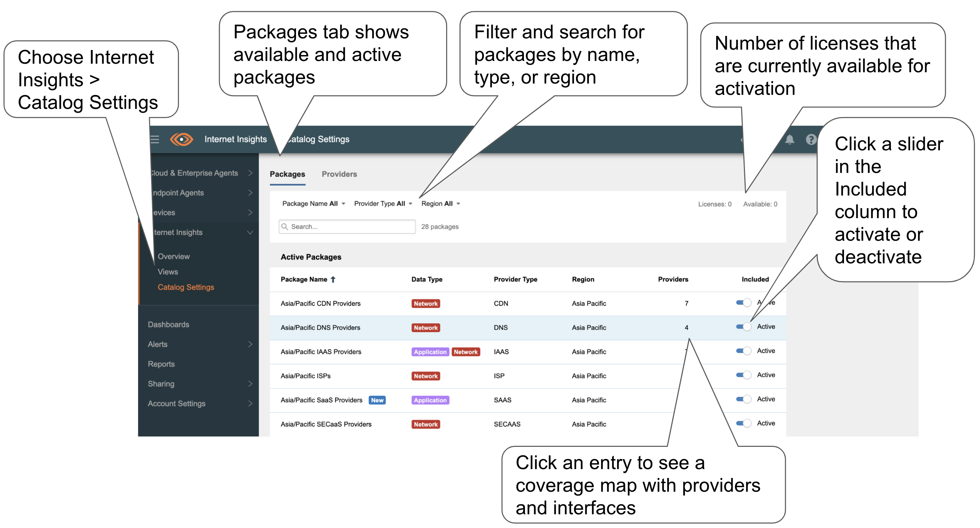Click the Provider Type column header
This screenshot has width=980, height=528.
[x=515, y=279]
